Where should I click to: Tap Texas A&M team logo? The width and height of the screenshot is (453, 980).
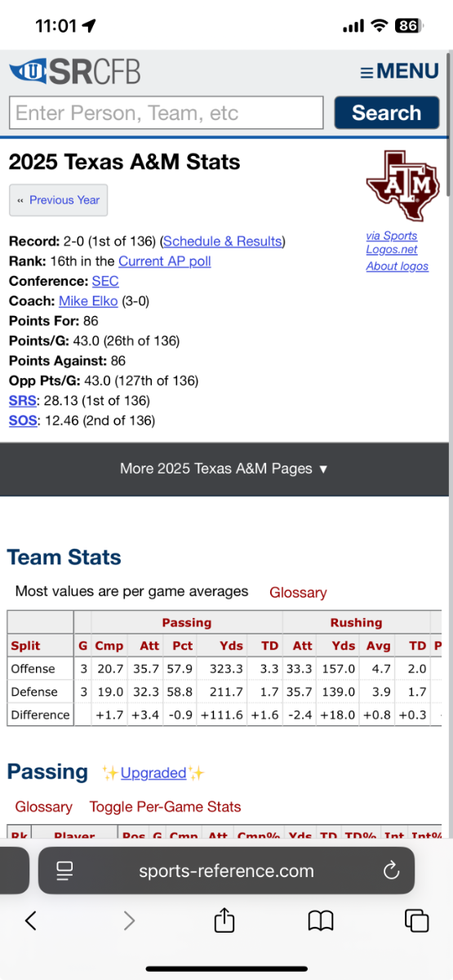pyautogui.click(x=397, y=186)
